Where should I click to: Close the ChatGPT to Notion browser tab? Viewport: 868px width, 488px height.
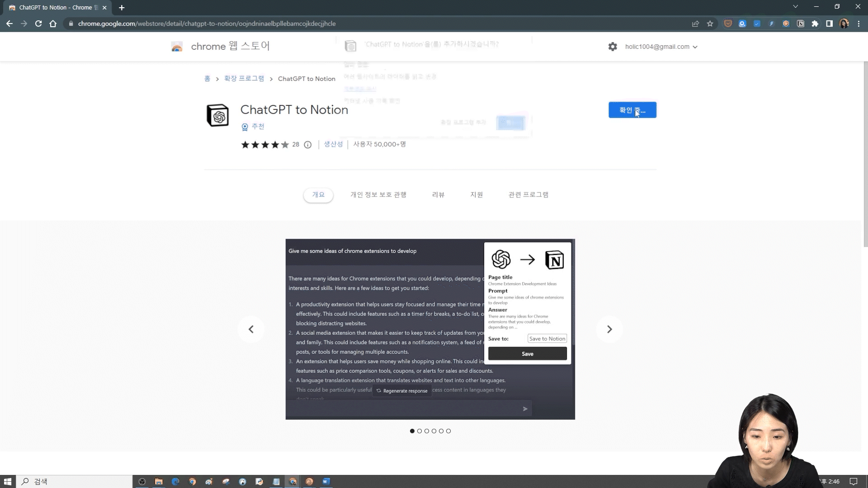click(x=104, y=8)
